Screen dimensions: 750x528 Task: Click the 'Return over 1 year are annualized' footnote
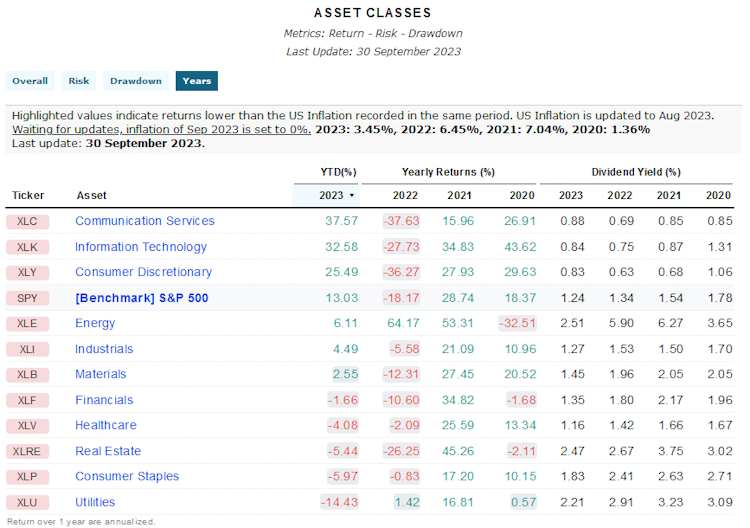pyautogui.click(x=81, y=522)
